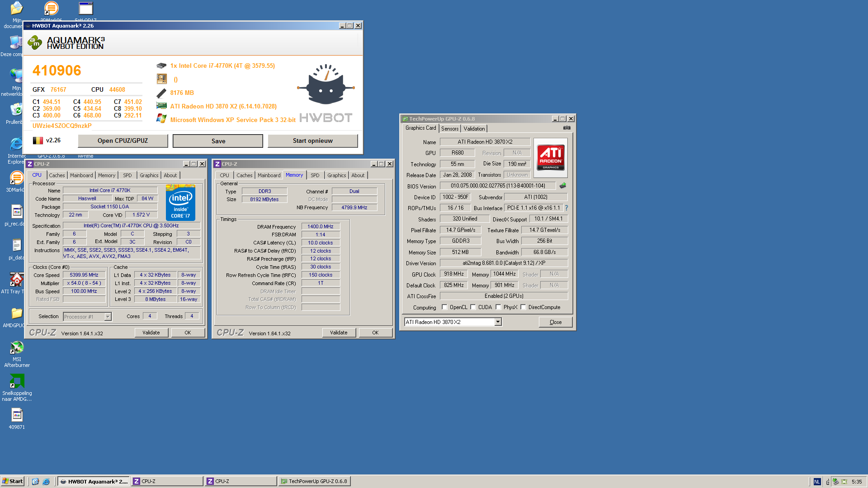The image size is (868, 488).
Task: Click the Core Speed 5399.95 MHz value
Action: point(84,275)
